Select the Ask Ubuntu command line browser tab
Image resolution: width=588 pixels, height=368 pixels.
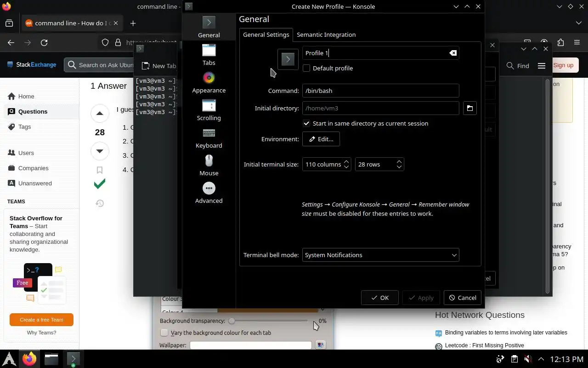[x=72, y=23]
